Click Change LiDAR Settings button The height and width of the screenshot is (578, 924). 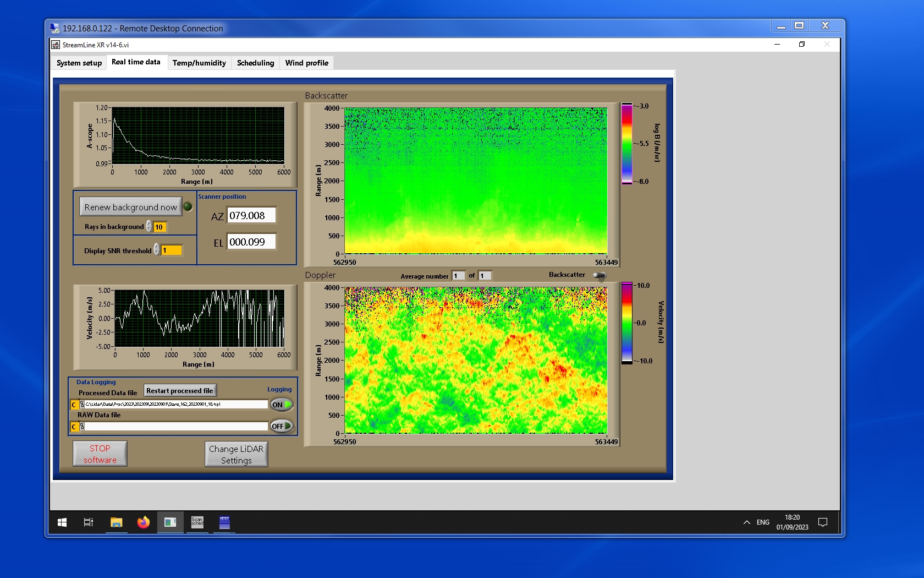pos(236,455)
